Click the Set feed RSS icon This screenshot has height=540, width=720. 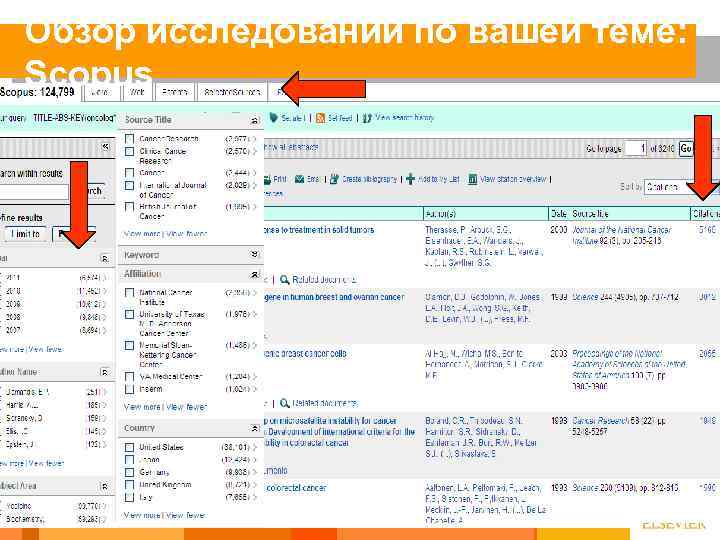[x=320, y=118]
